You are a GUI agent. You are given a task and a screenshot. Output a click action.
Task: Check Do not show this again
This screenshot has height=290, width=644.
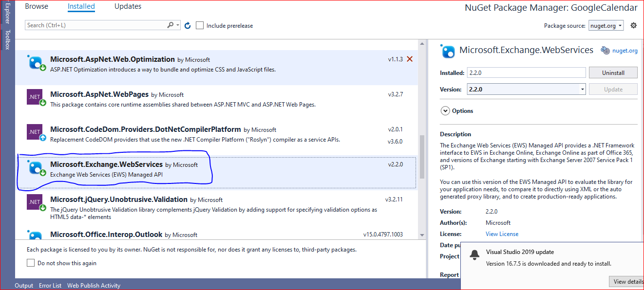(30, 263)
